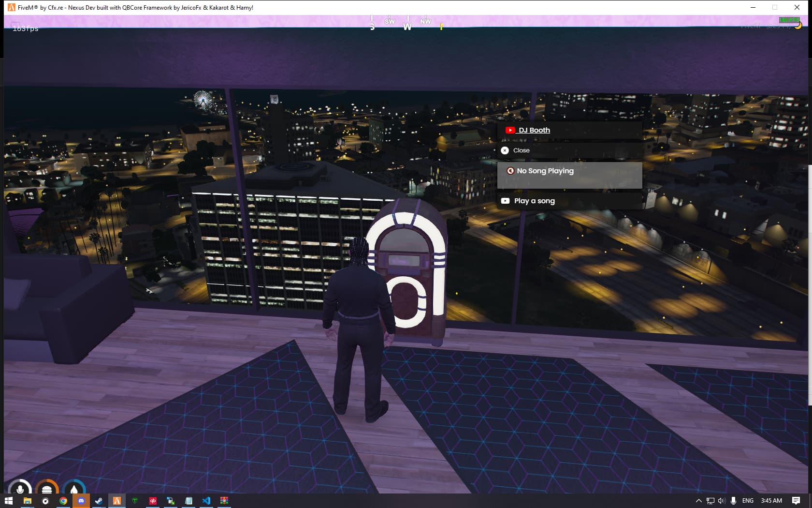Change the ENG input language
The image size is (812, 508).
point(748,501)
